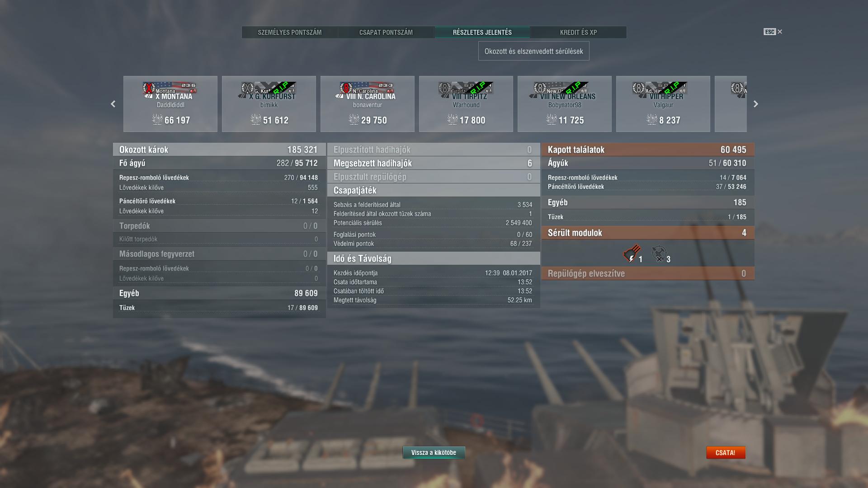This screenshot has width=868, height=488.
Task: Click the Vissza a kikötőbe button
Action: point(434,452)
